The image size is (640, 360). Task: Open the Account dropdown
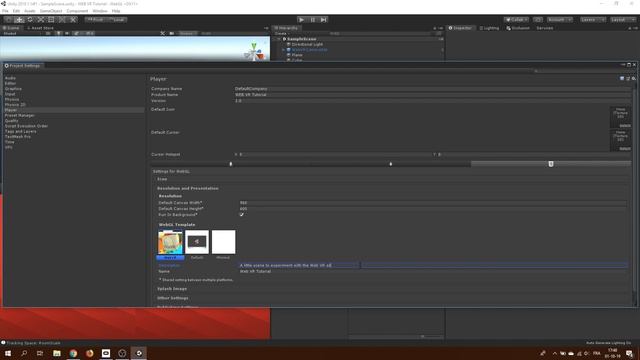[x=560, y=20]
